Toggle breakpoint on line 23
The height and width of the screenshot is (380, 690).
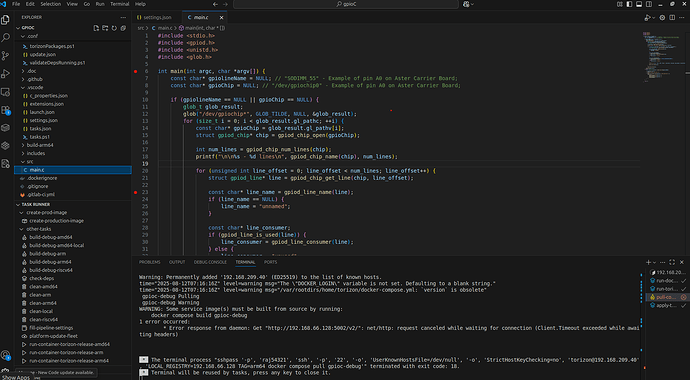click(136, 192)
